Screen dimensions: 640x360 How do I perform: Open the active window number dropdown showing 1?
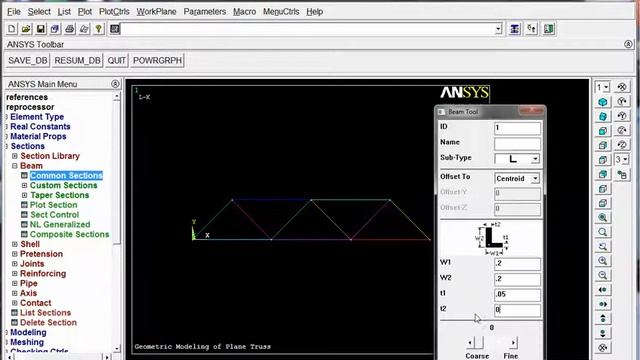(603, 87)
